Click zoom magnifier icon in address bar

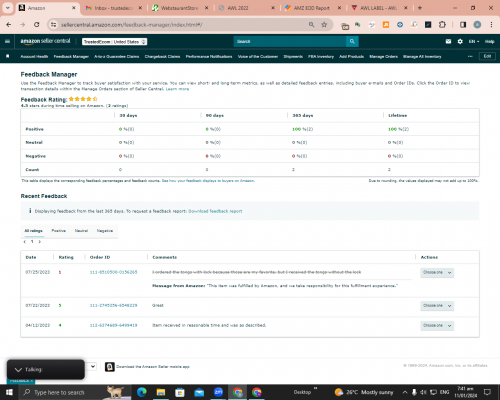tap(311, 25)
